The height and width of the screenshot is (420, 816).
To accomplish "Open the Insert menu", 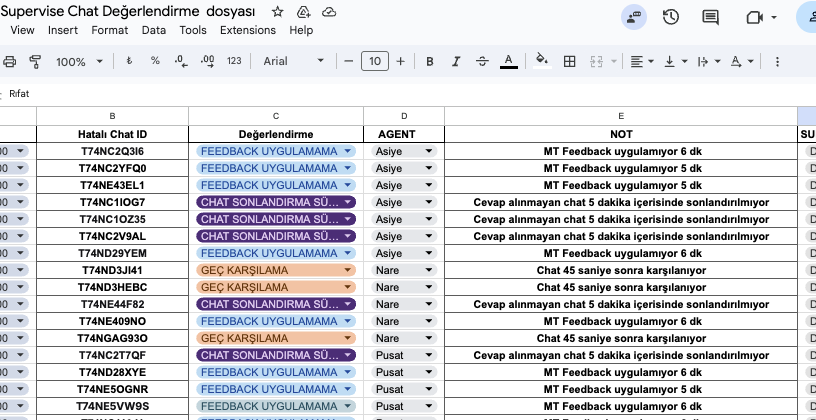I will point(62,30).
